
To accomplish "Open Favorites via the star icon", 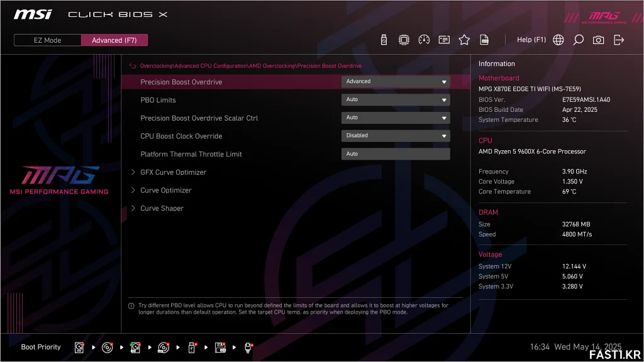I will click(x=464, y=40).
